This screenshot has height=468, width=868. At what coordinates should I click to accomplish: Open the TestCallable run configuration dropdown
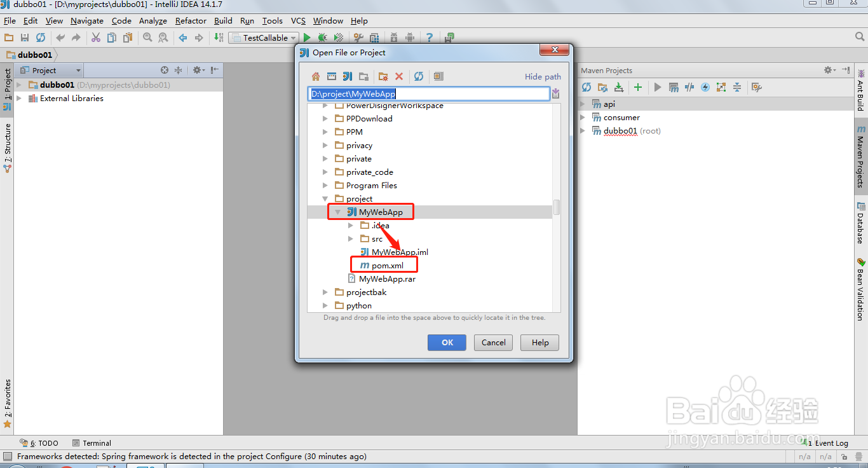pos(264,38)
